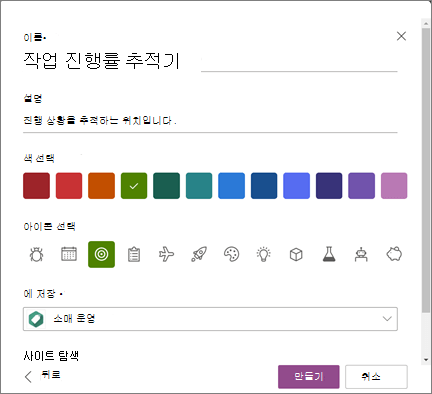Choose the orange color swatch
432x394 pixels.
click(x=101, y=186)
